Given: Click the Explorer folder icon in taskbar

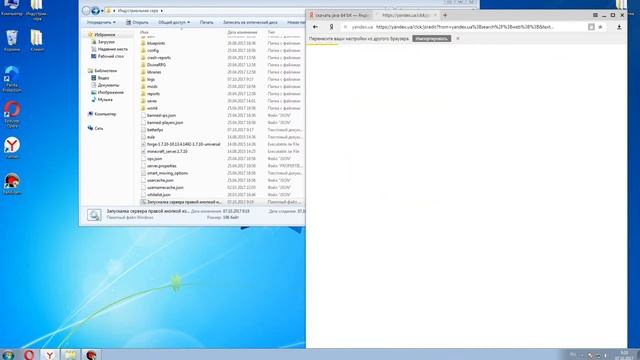Looking at the screenshot, I should coord(71,355).
